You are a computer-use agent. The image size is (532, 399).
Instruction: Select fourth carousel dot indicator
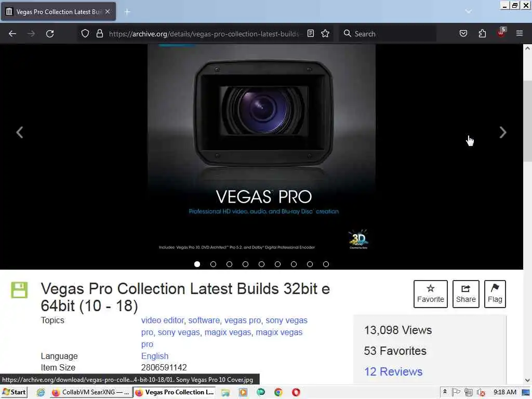click(x=245, y=264)
